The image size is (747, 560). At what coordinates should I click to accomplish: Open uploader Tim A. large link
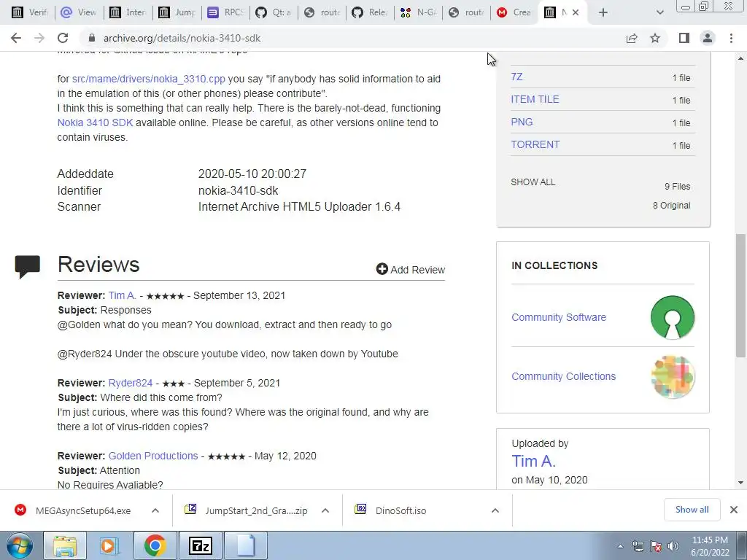pos(533,461)
